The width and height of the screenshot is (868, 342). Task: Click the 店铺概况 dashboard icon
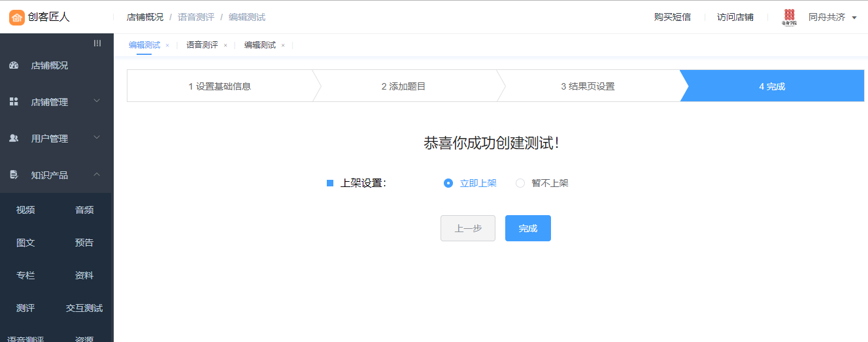pos(14,65)
